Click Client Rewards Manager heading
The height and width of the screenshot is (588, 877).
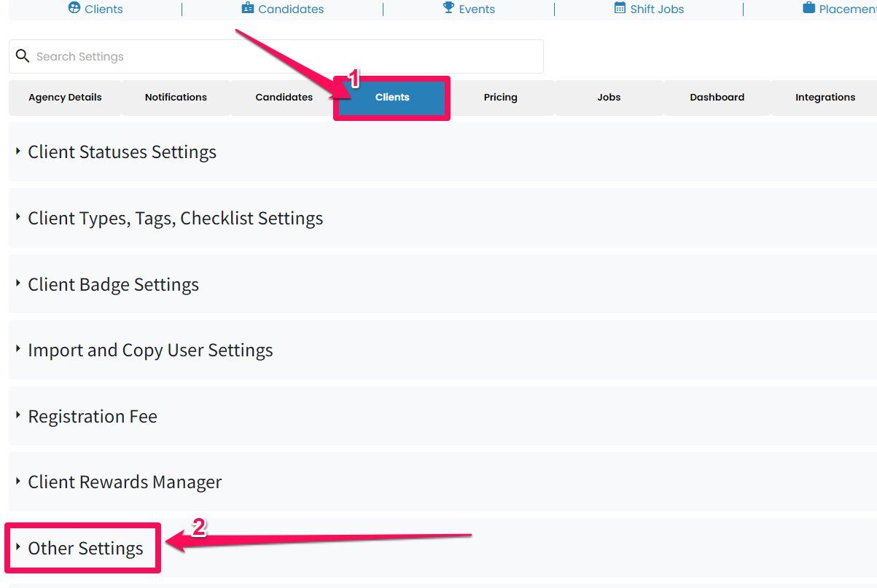click(125, 482)
